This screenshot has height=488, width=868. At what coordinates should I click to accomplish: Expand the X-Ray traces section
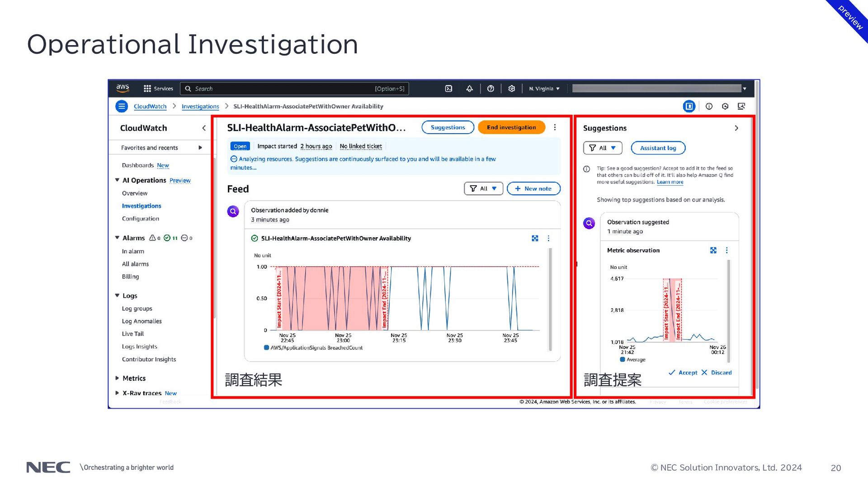117,393
